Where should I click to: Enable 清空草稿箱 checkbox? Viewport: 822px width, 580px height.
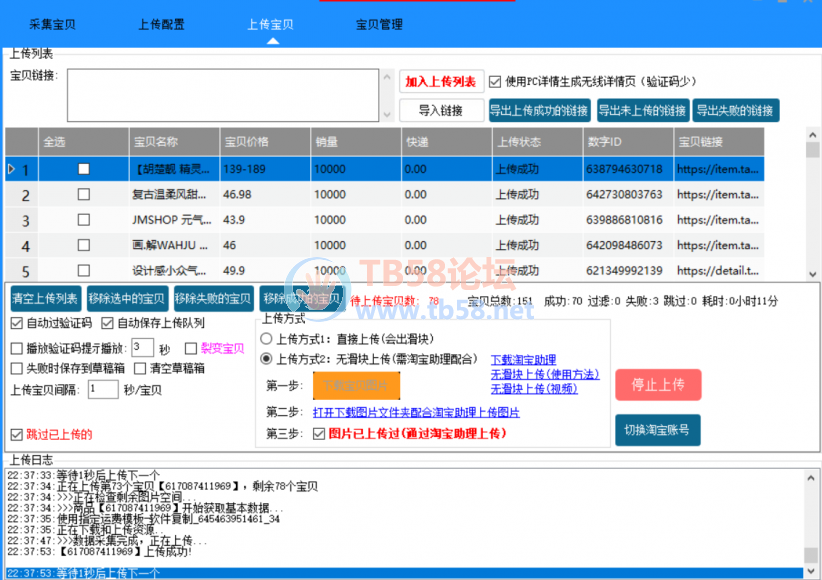pyautogui.click(x=140, y=369)
